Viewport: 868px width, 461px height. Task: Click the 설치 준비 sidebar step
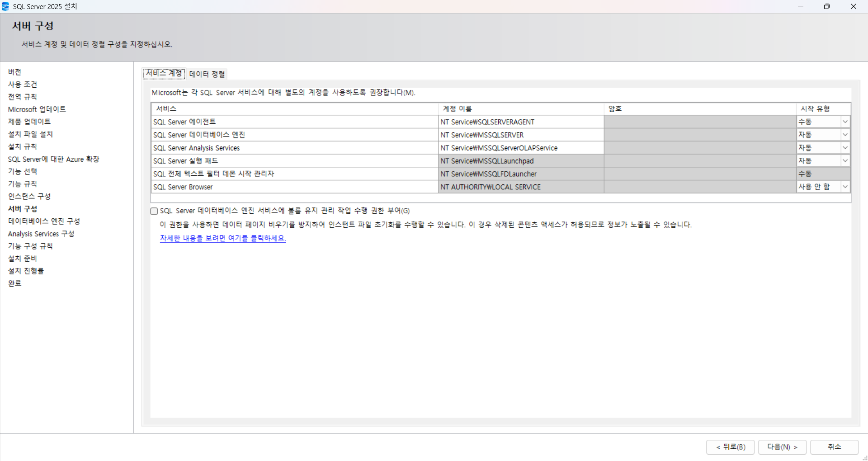(23, 259)
